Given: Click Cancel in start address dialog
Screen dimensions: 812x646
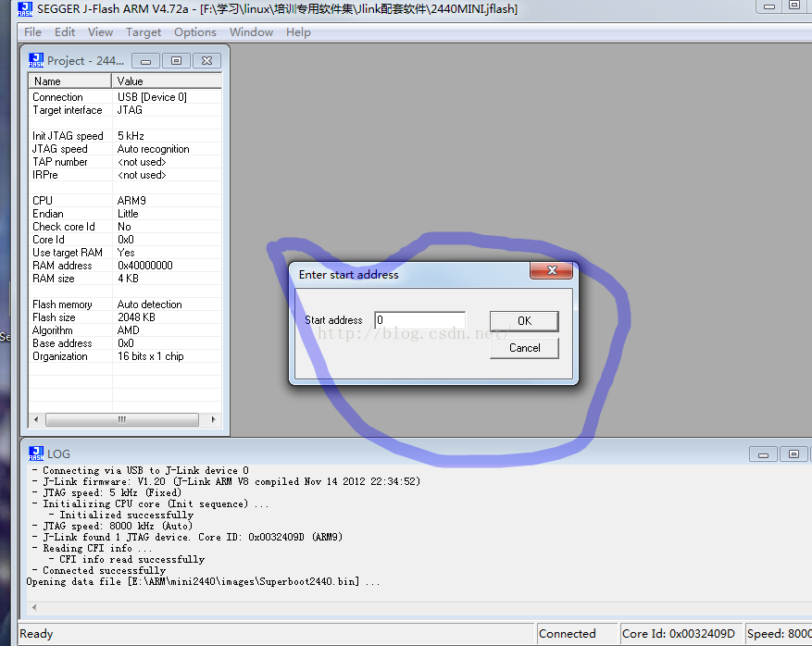Looking at the screenshot, I should coord(524,348).
